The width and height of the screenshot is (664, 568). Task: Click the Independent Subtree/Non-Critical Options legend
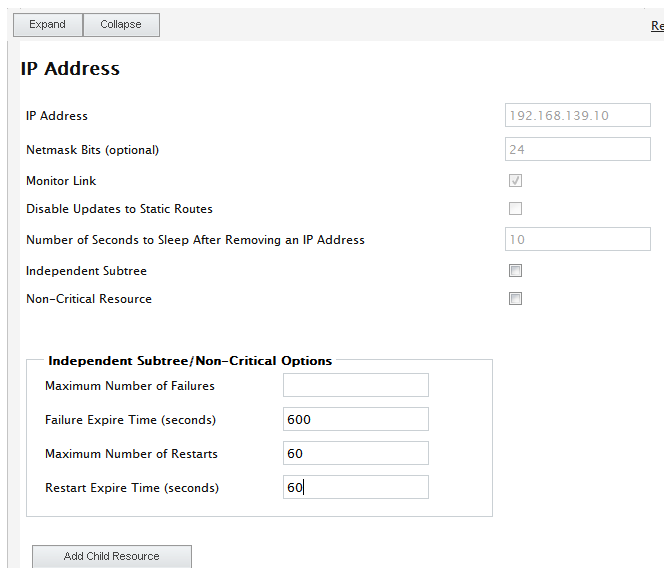tap(190, 361)
